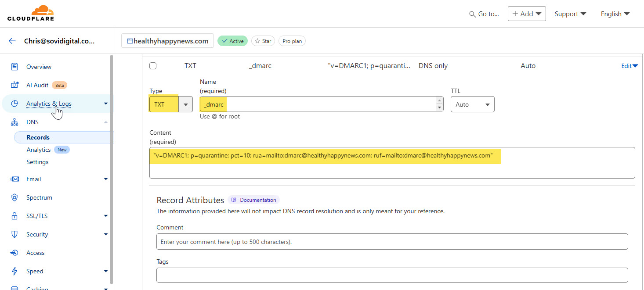Click the "Record Attributes" heading

tap(190, 200)
